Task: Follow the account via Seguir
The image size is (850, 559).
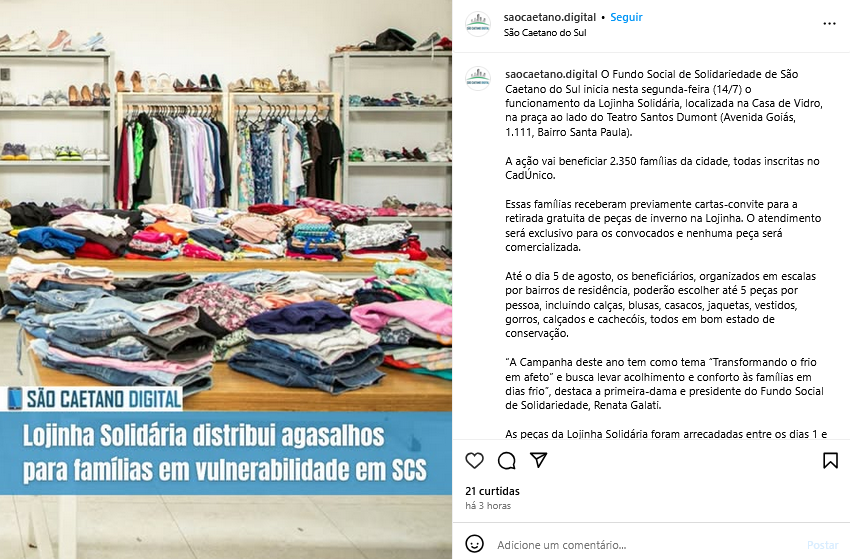Action: pos(626,17)
